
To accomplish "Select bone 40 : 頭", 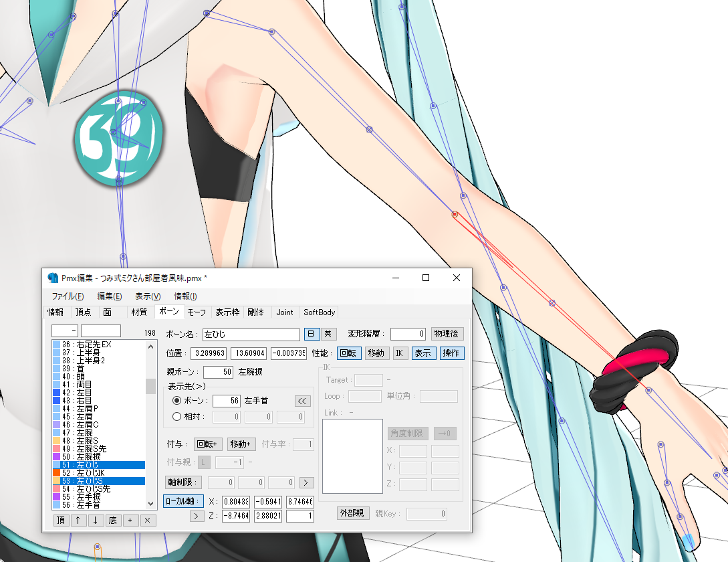I will 98,377.
